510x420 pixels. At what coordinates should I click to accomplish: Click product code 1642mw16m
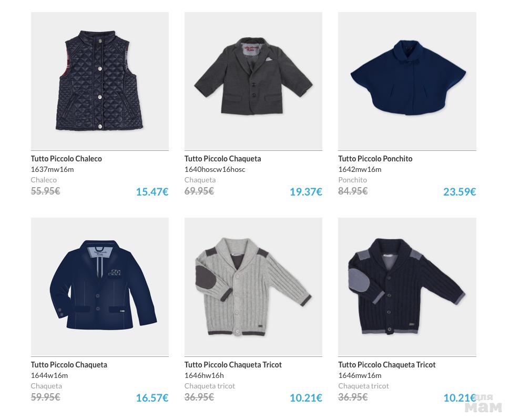tap(360, 169)
